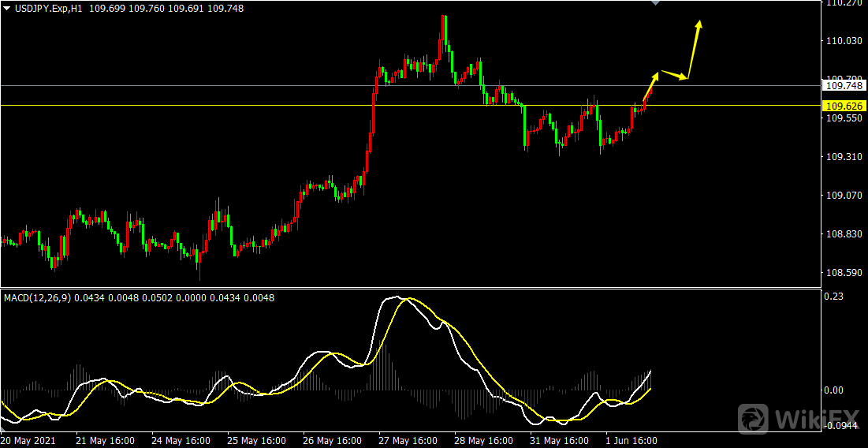Click the 20 May 2021 date label
This screenshot has width=868, height=448.
(28, 440)
